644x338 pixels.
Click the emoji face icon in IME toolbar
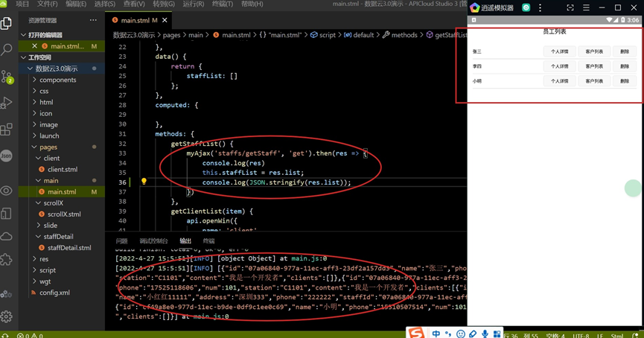point(461,334)
